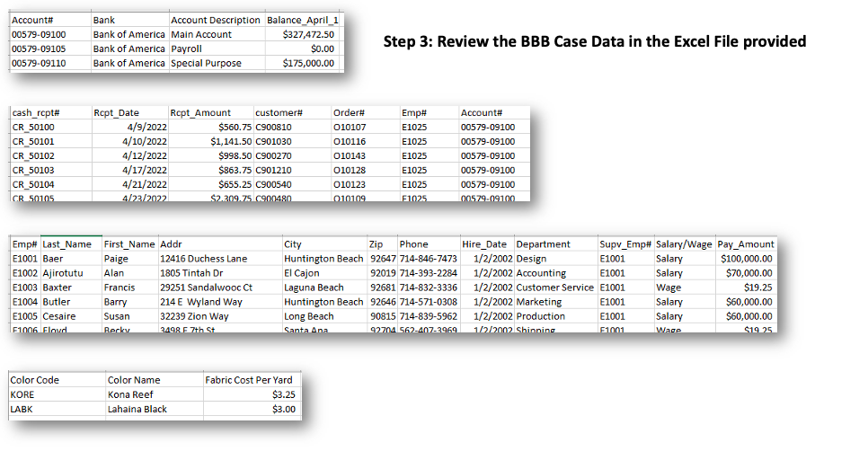The width and height of the screenshot is (868, 460).
Task: Click the cash_rcpt# column header
Action: pyautogui.click(x=36, y=112)
